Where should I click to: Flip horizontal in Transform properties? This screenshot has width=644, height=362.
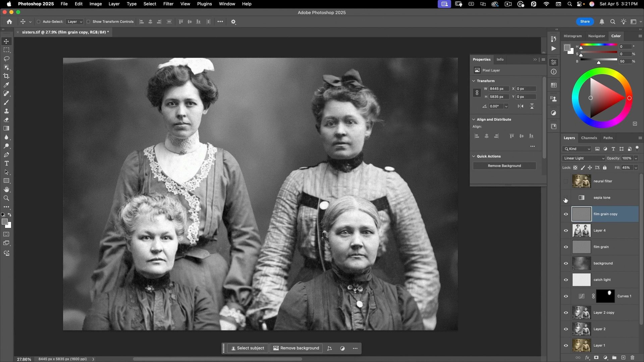[x=521, y=106]
